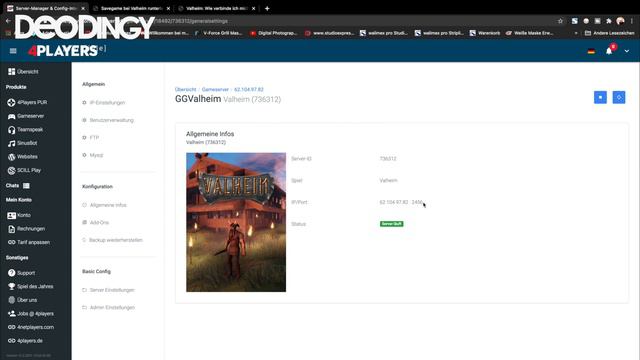This screenshot has height=360, width=640.
Task: Open Support in sidebar
Action: pos(21,273)
